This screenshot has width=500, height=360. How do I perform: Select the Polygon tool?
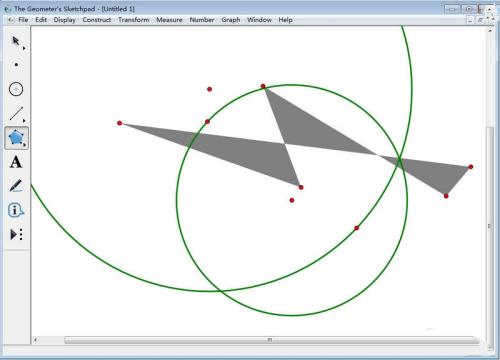(16, 138)
